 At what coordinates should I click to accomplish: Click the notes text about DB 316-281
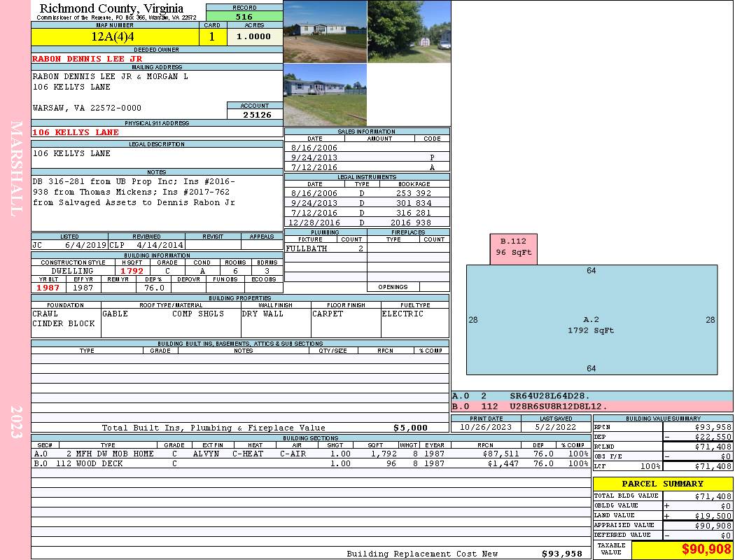pyautogui.click(x=134, y=192)
